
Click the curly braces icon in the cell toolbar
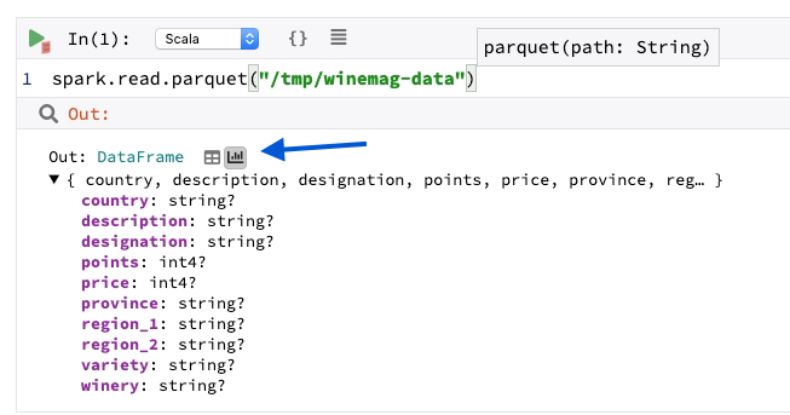point(297,39)
